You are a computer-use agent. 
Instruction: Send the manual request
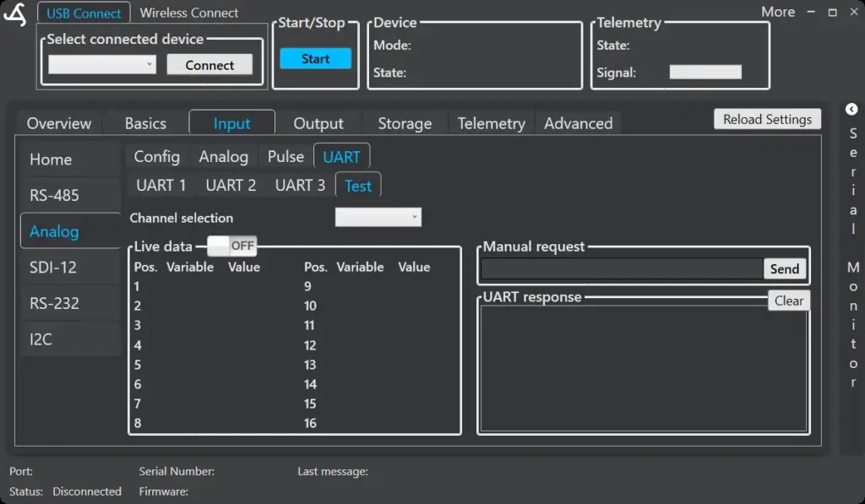[x=784, y=268]
